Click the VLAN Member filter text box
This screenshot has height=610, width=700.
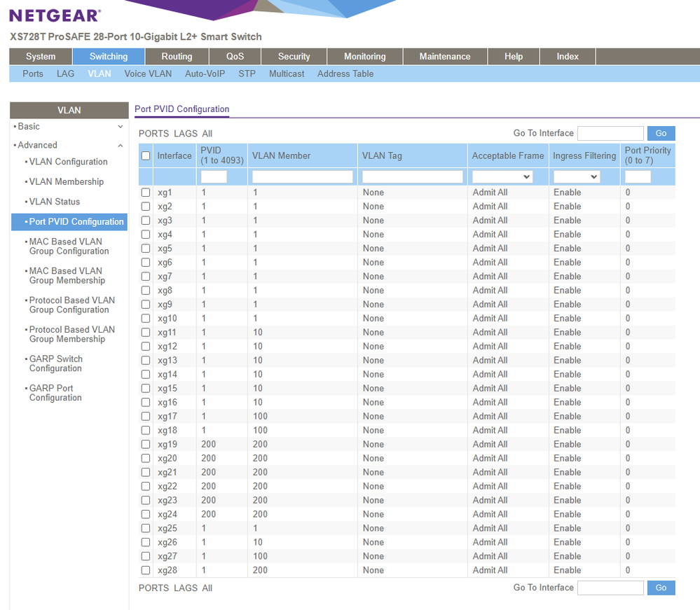click(303, 177)
